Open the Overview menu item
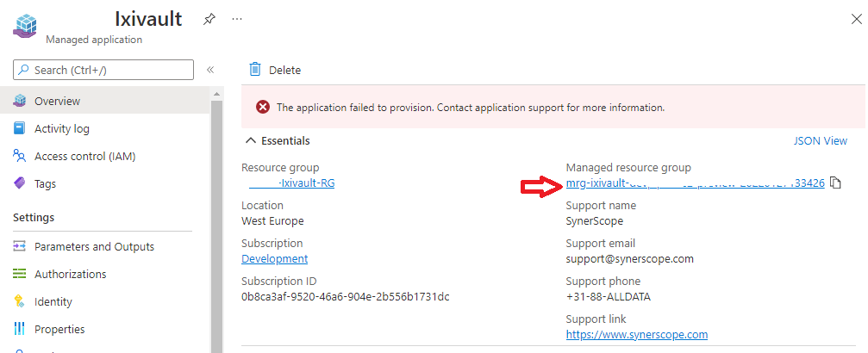This screenshot has height=353, width=868. tap(57, 102)
